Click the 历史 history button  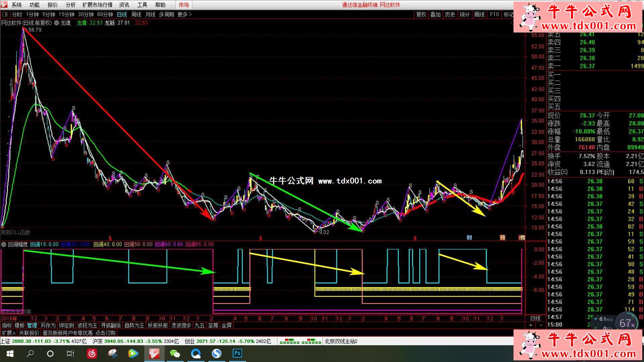[450, 14]
